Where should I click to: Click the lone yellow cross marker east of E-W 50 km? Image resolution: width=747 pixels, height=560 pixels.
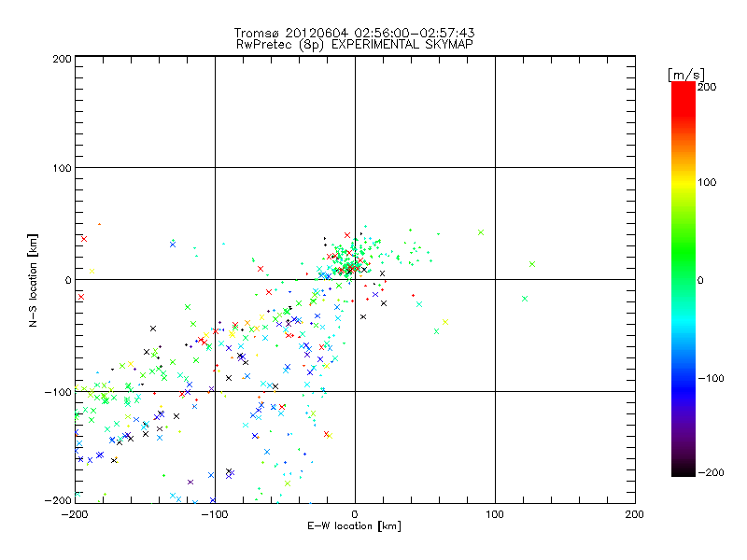point(445,322)
